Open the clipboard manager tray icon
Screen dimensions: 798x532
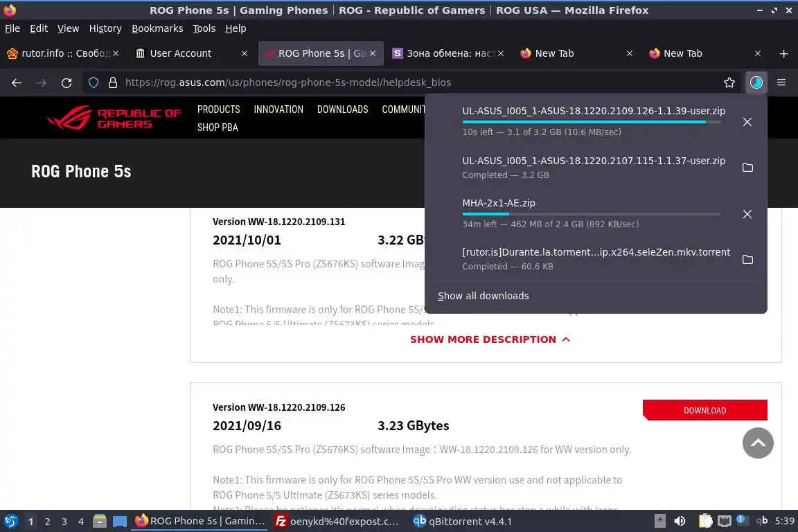tap(705, 521)
